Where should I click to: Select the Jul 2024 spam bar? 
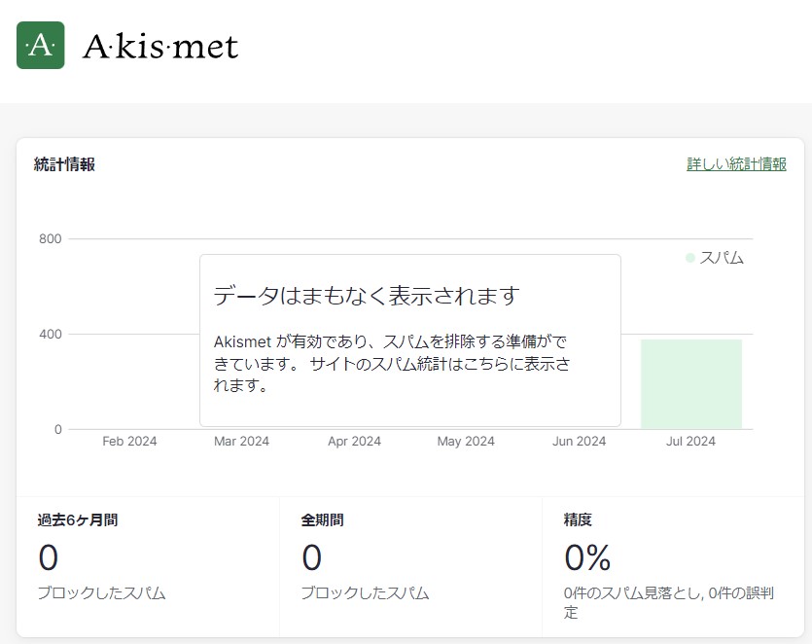tap(690, 384)
